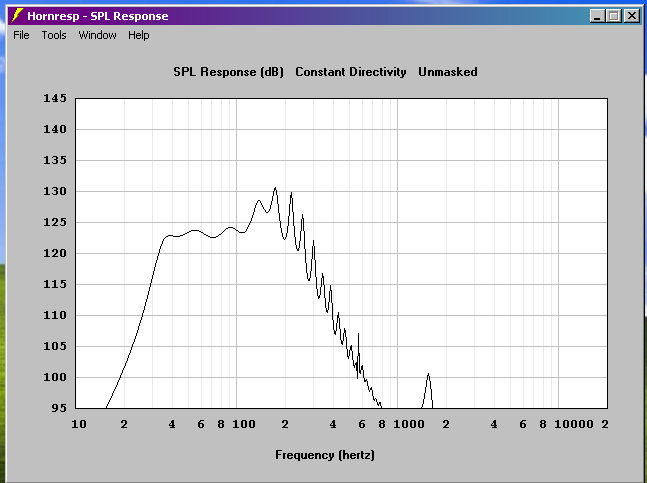Viewport: 647px width, 483px height.
Task: Click the 100 dB axis value
Action: (x=55, y=377)
